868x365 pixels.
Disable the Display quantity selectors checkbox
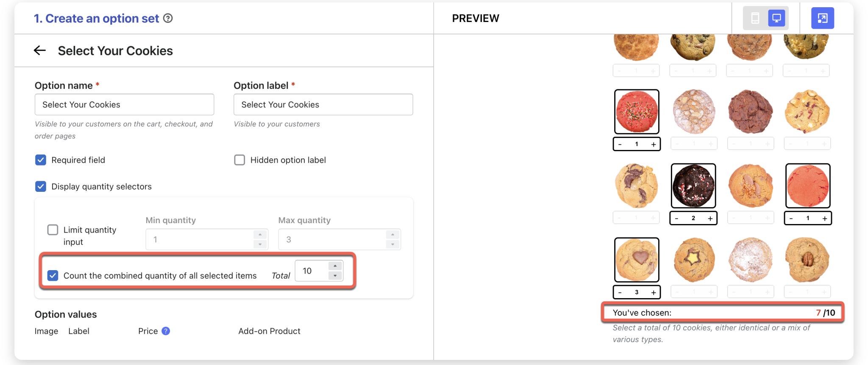tap(40, 186)
